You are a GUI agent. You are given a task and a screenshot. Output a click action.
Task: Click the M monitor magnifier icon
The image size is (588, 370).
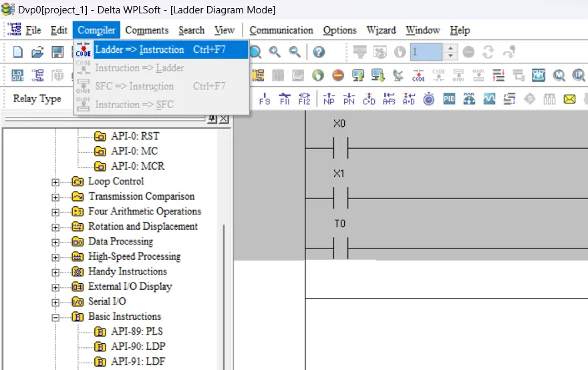tap(559, 75)
